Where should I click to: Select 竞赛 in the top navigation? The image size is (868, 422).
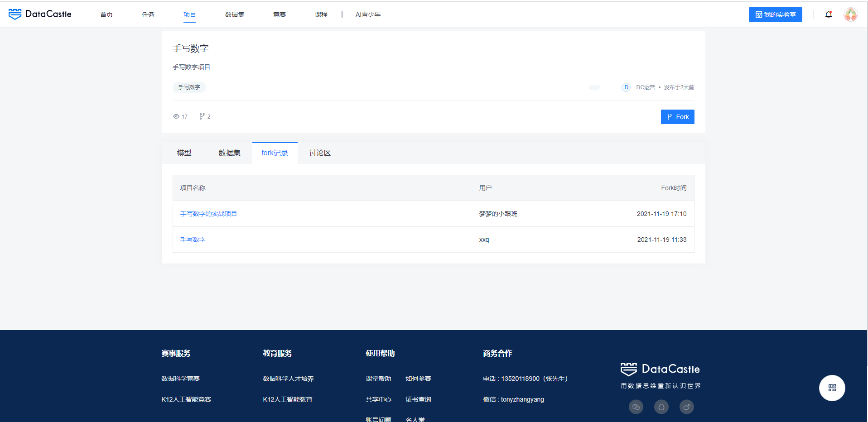coord(280,14)
